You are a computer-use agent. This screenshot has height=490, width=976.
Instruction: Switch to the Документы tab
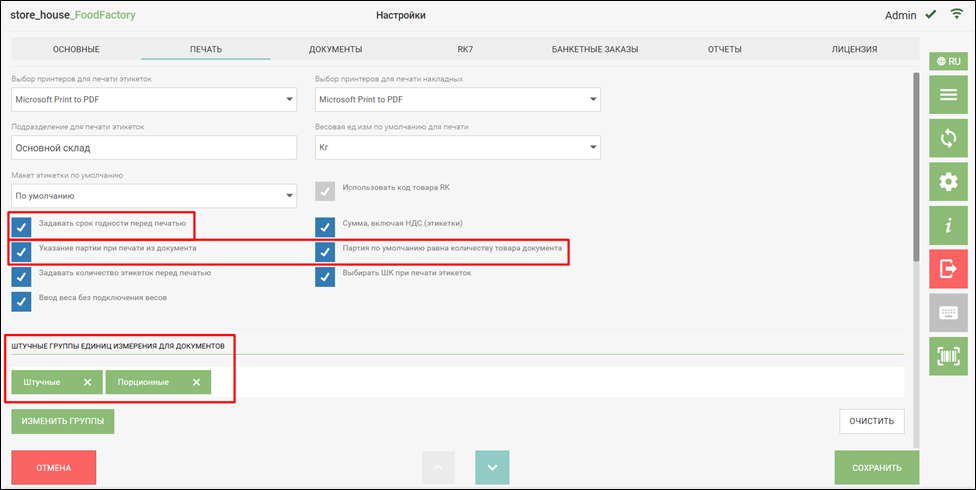pyautogui.click(x=335, y=49)
